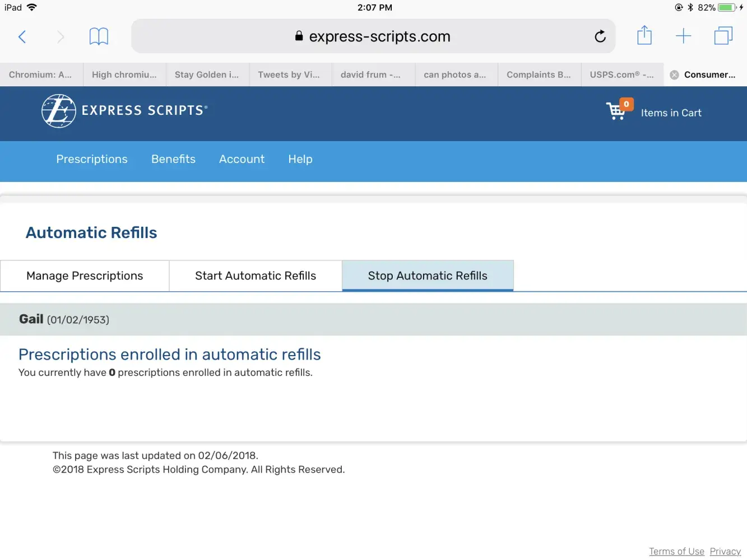Open the Help menu
The height and width of the screenshot is (560, 747).
pyautogui.click(x=300, y=159)
